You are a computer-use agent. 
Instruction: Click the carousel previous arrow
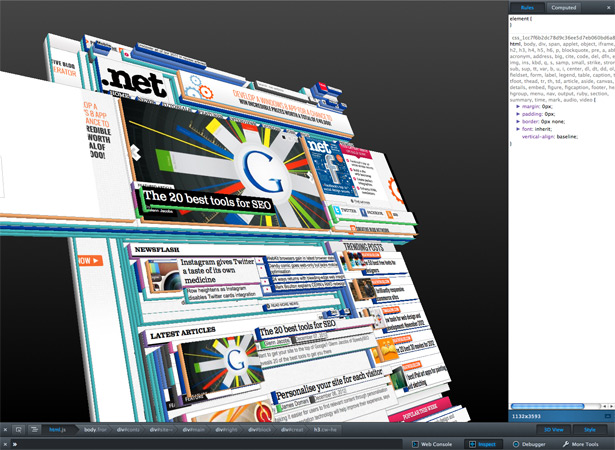point(136,153)
